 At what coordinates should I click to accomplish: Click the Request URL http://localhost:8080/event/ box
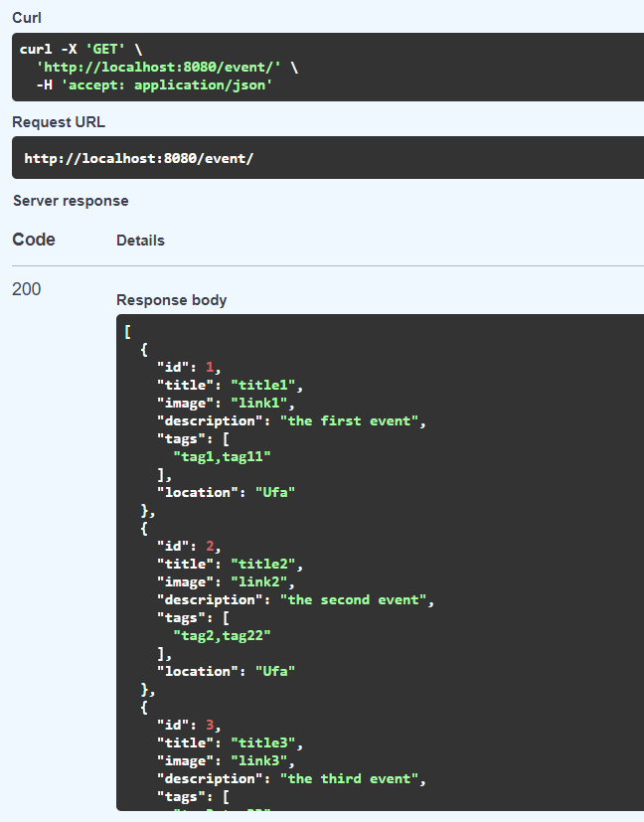[328, 158]
